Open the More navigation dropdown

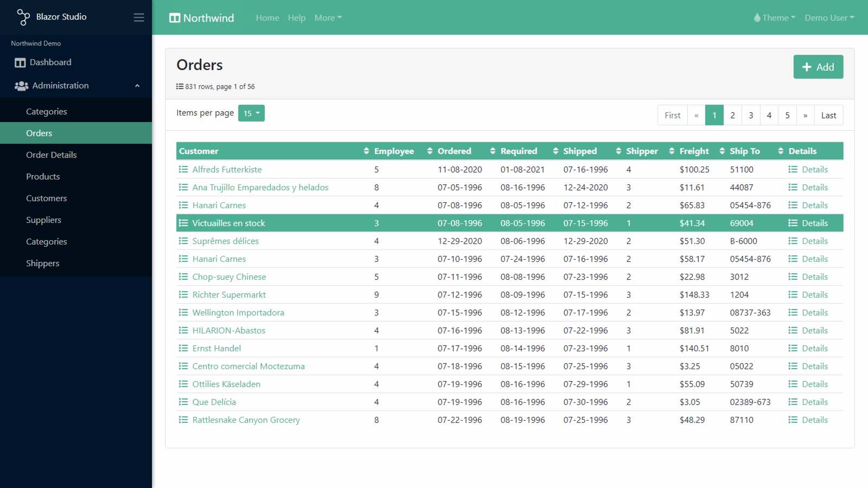pyautogui.click(x=328, y=18)
